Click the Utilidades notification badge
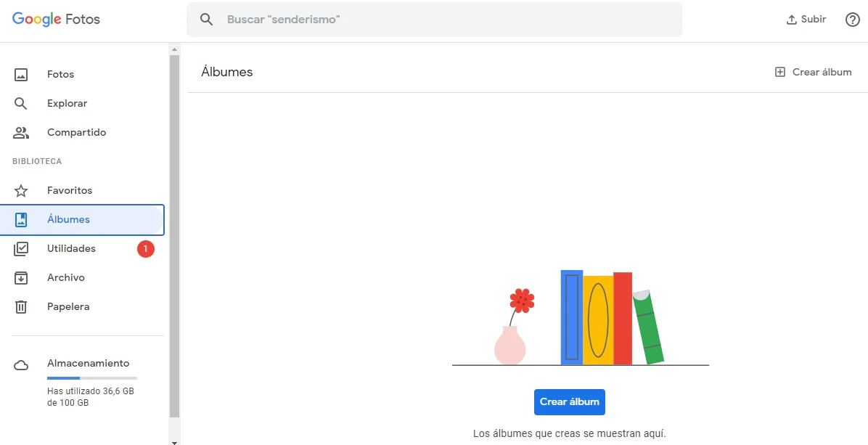The width and height of the screenshot is (868, 445). (x=146, y=249)
